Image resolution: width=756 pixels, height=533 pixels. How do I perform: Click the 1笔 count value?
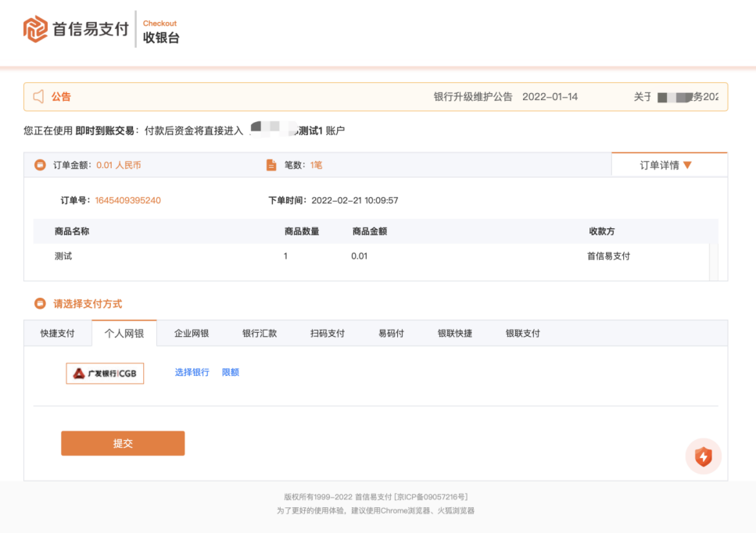[317, 165]
